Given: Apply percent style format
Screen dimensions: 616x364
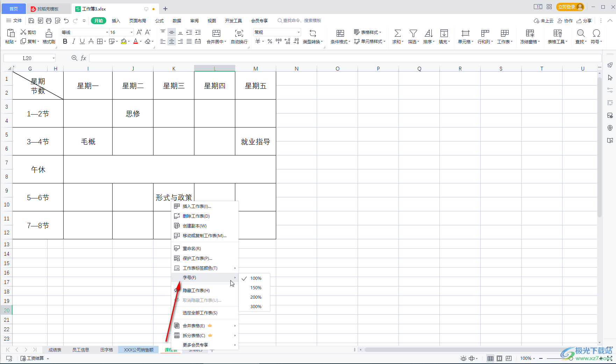Looking at the screenshot, I should (270, 41).
